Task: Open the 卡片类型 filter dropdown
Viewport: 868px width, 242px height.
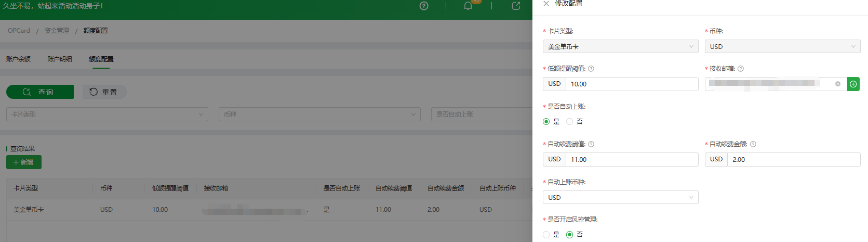Action: (x=107, y=114)
